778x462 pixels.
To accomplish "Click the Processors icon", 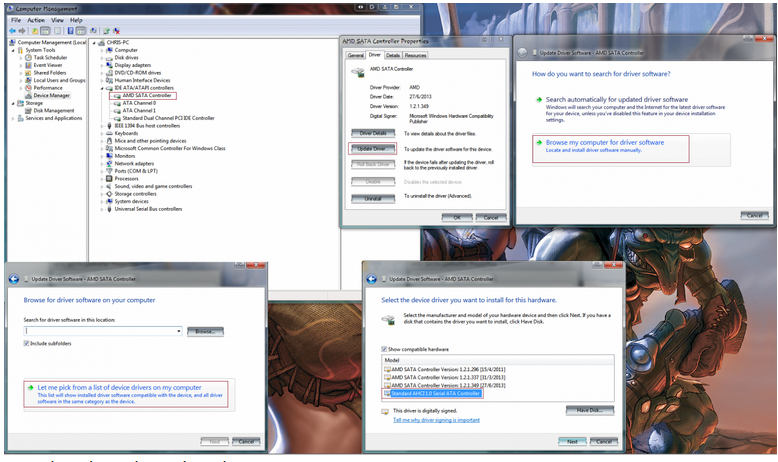I will (109, 179).
